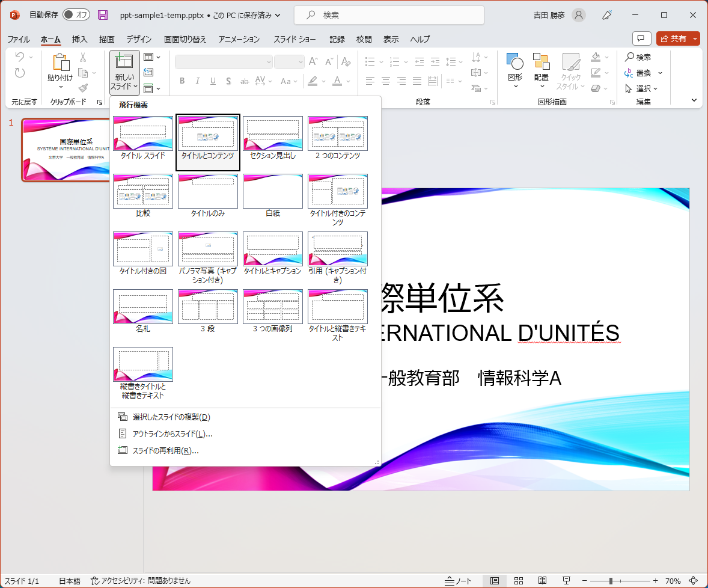Open the ノート view from status bar
The width and height of the screenshot is (708, 588).
(459, 581)
